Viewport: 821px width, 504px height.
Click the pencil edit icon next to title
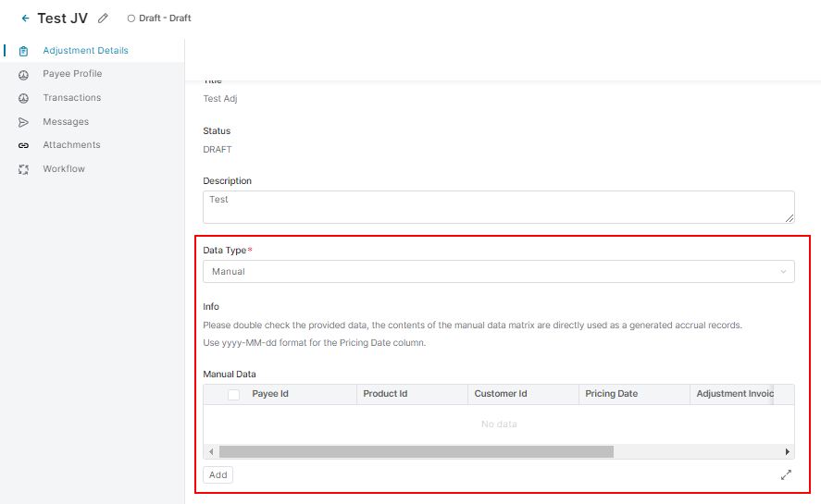tap(103, 18)
